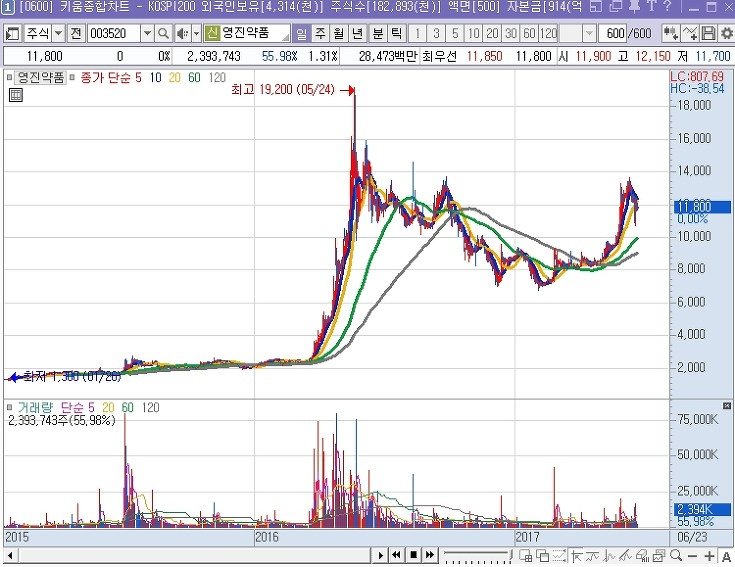Select interval 5 button
Image resolution: width=735 pixels, height=567 pixels.
[455, 33]
